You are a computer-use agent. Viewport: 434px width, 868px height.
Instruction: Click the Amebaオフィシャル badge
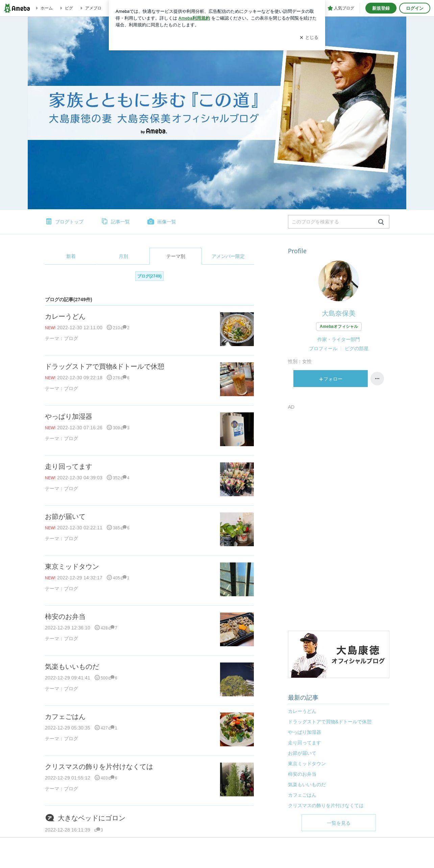[x=339, y=327]
